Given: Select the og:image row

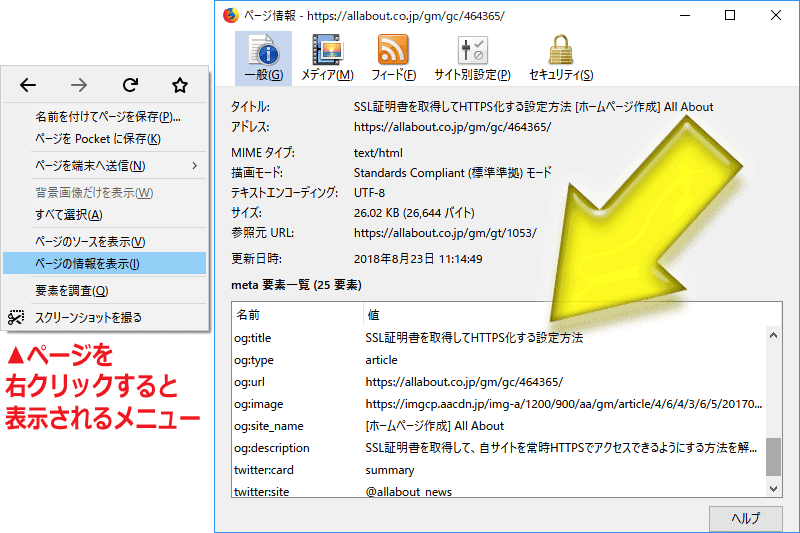Looking at the screenshot, I should (x=499, y=404).
